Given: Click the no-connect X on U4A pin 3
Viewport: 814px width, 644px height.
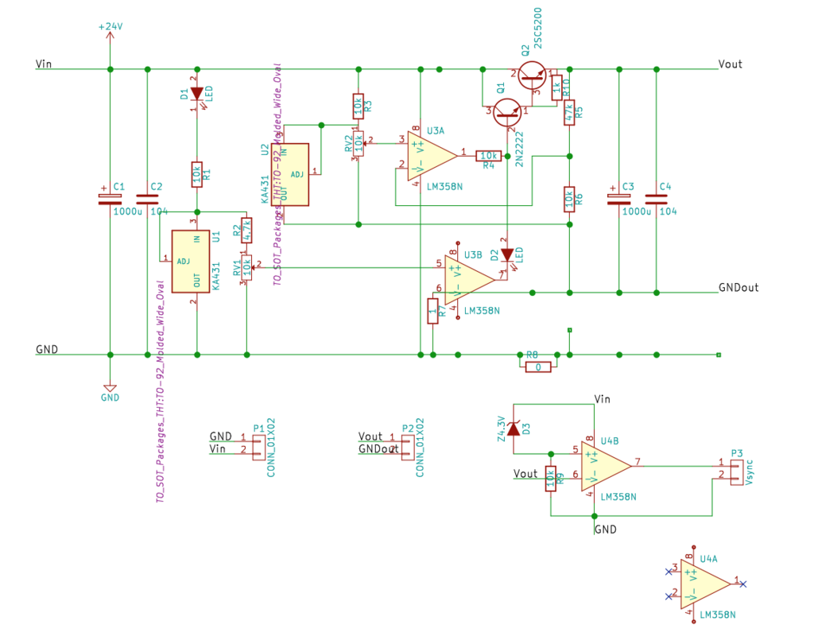Looking at the screenshot, I should pos(669,572).
